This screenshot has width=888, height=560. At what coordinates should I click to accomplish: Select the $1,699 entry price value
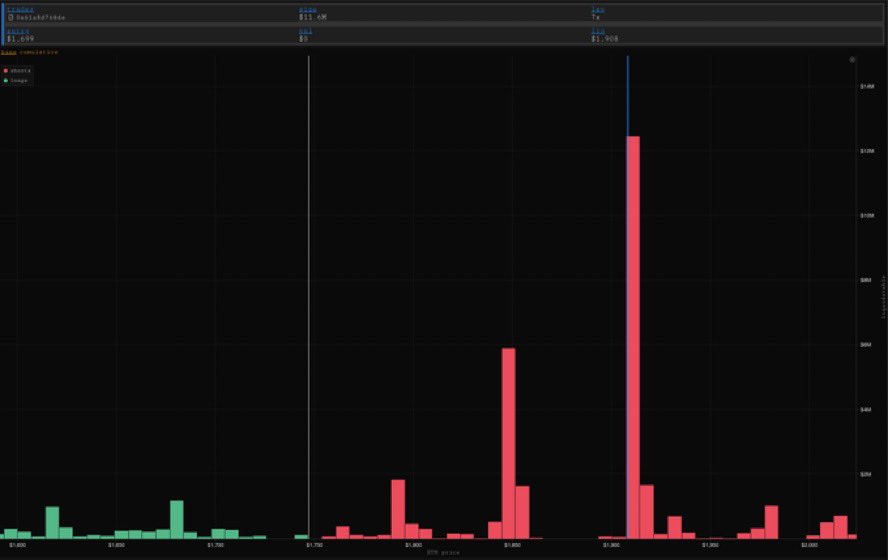coord(20,39)
